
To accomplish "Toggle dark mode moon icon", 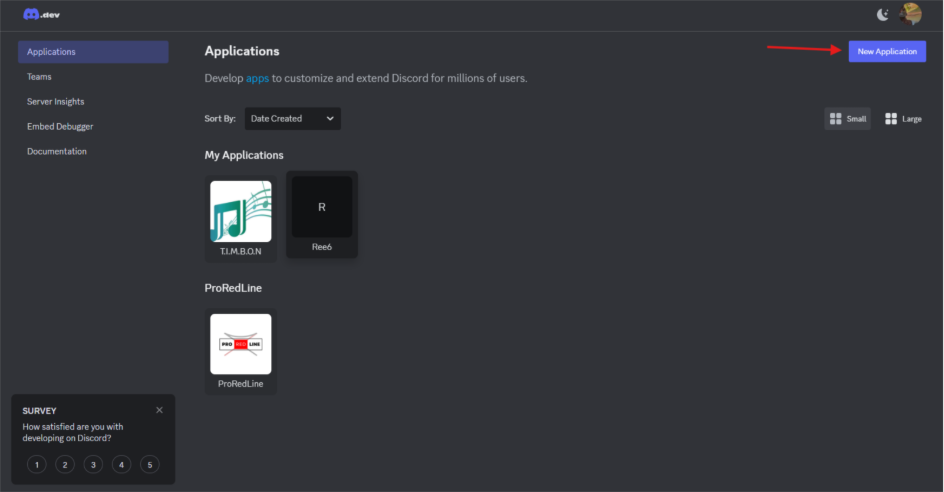I will 883,14.
